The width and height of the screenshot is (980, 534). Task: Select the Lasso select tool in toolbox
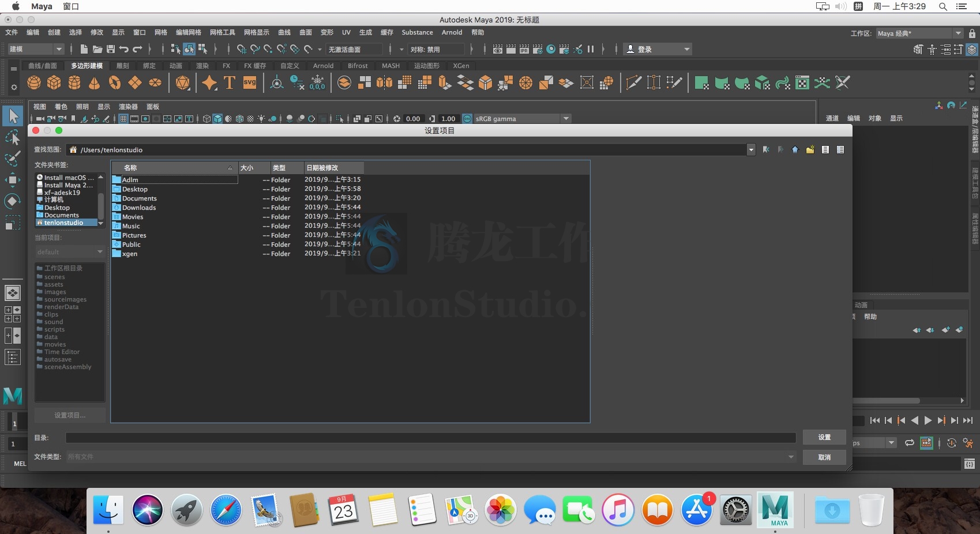point(13,137)
